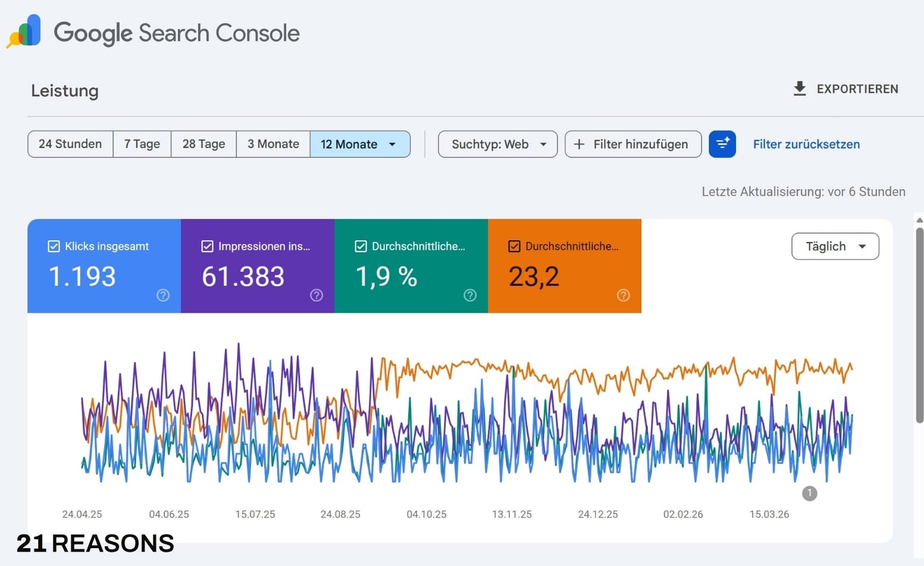924x566 pixels.
Task: Click the annotation marker 1 on chart
Action: point(809,493)
